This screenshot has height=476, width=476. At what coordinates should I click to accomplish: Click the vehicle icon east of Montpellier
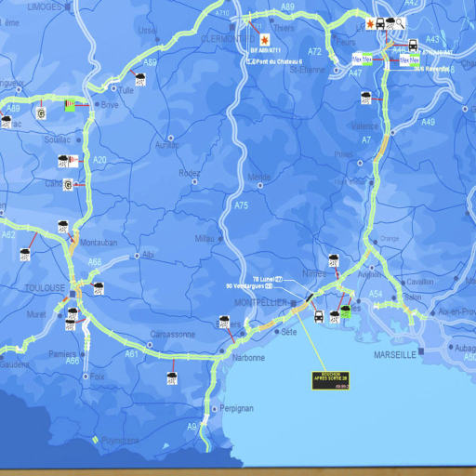pyautogui.click(x=319, y=317)
